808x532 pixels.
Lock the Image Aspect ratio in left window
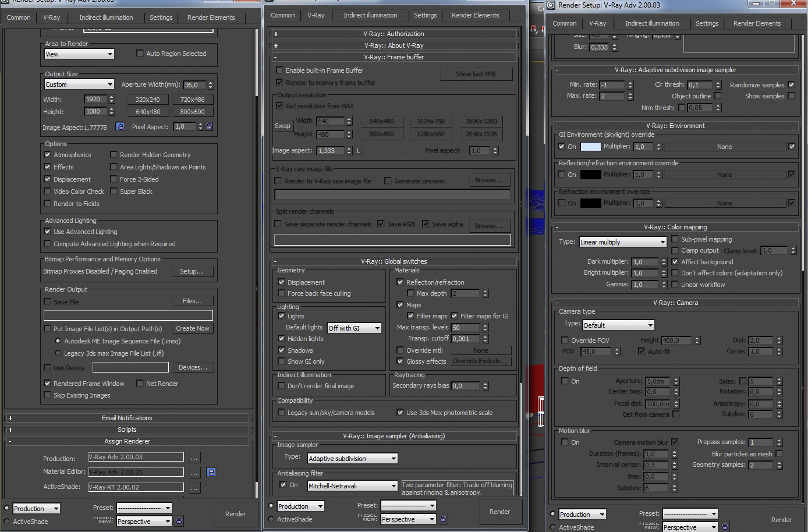(x=120, y=126)
